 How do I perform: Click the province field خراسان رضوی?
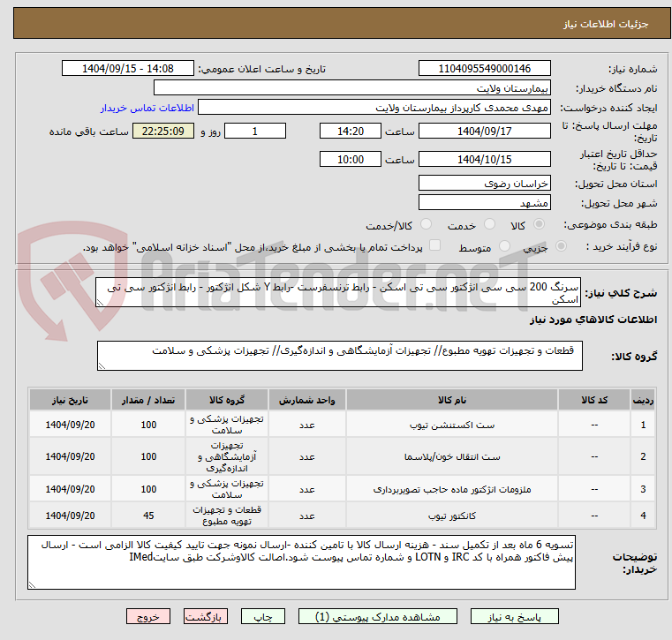(484, 183)
